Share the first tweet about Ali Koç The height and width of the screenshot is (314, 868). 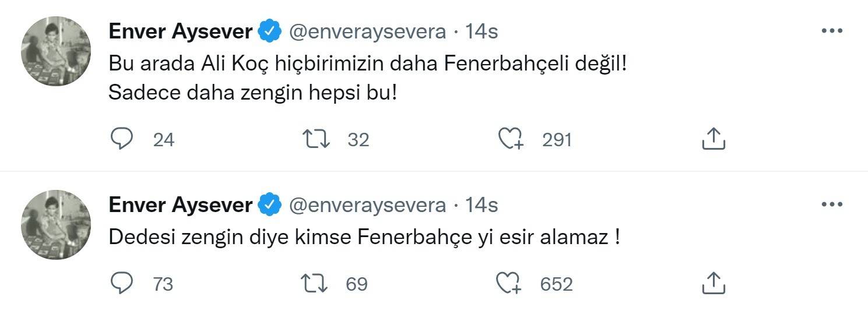point(712,139)
